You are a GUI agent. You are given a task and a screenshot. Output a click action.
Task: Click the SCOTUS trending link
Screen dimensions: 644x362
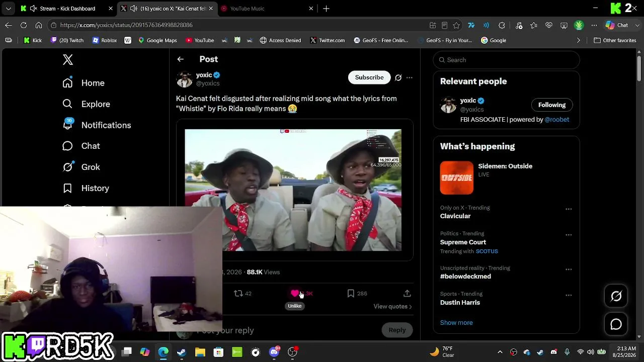pos(487,251)
